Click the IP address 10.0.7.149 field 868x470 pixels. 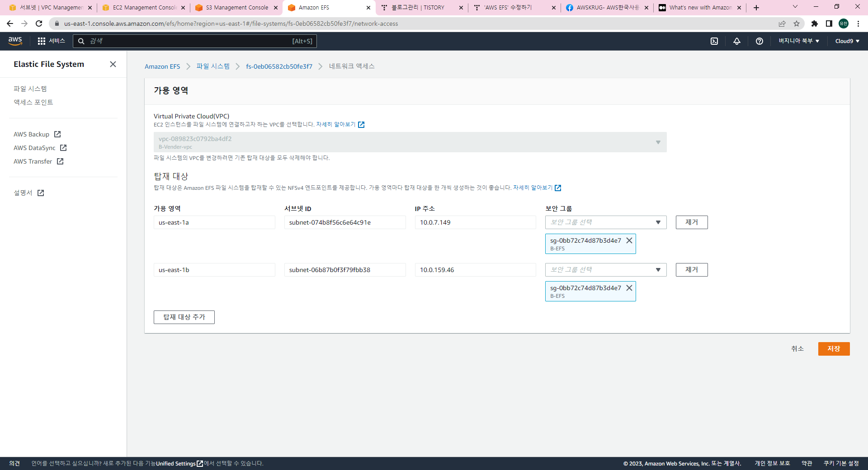476,222
